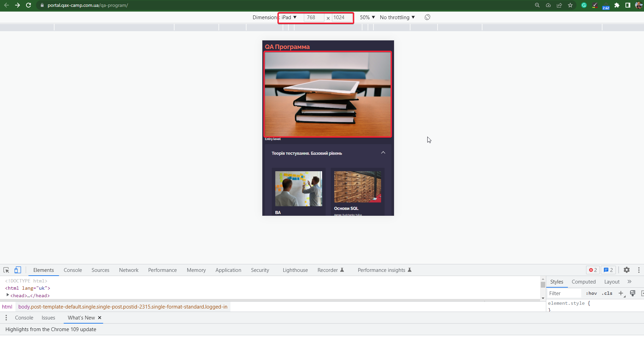Open the No throttling dropdown
The width and height of the screenshot is (644, 339).
point(397,17)
